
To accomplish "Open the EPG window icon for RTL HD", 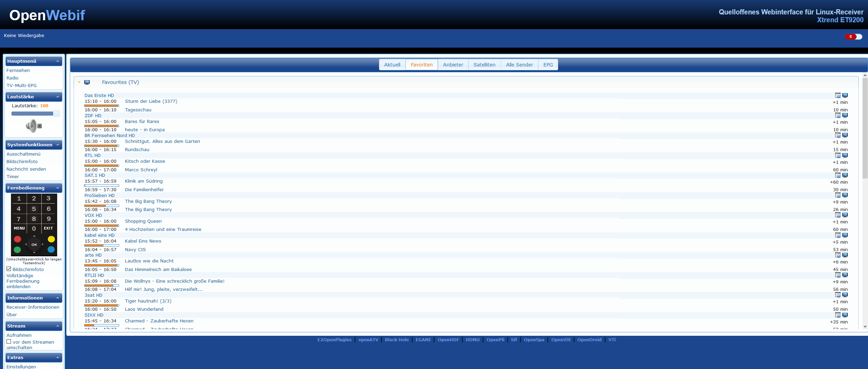I will click(x=838, y=155).
